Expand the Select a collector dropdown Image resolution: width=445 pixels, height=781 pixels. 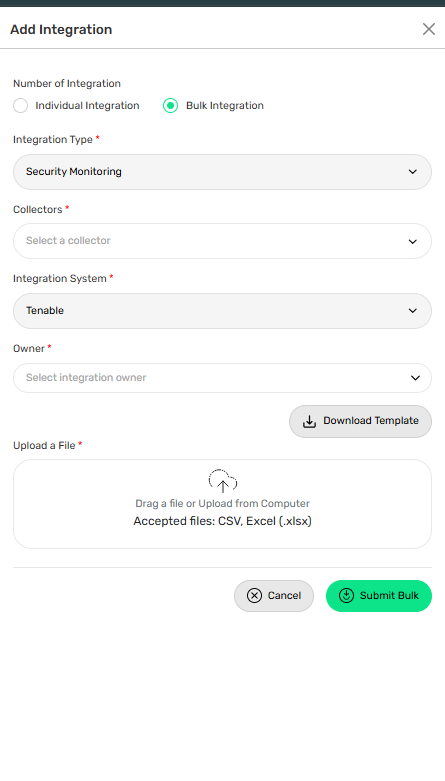(x=222, y=241)
